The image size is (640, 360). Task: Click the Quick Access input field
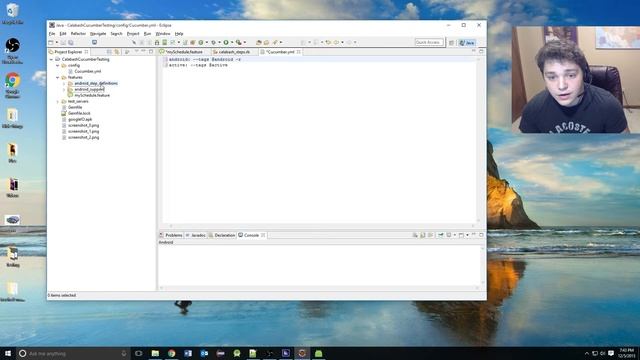(x=429, y=42)
